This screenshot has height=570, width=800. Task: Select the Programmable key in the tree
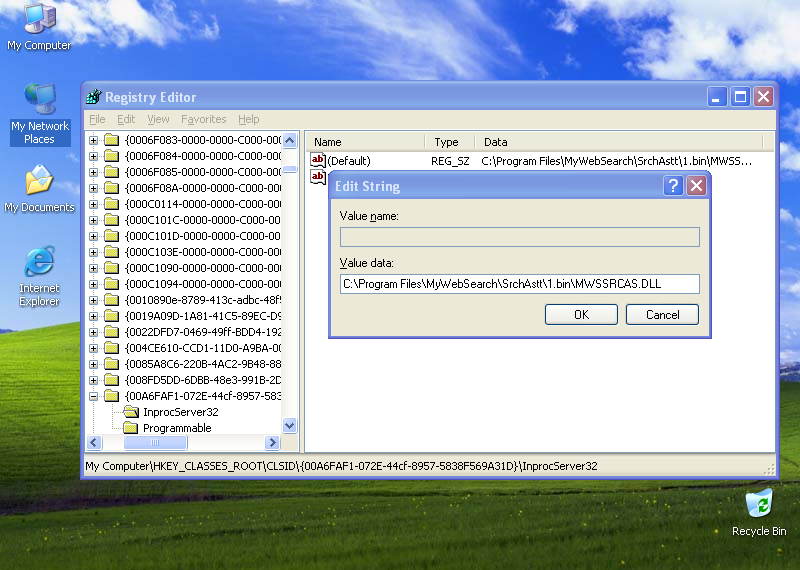click(x=177, y=428)
